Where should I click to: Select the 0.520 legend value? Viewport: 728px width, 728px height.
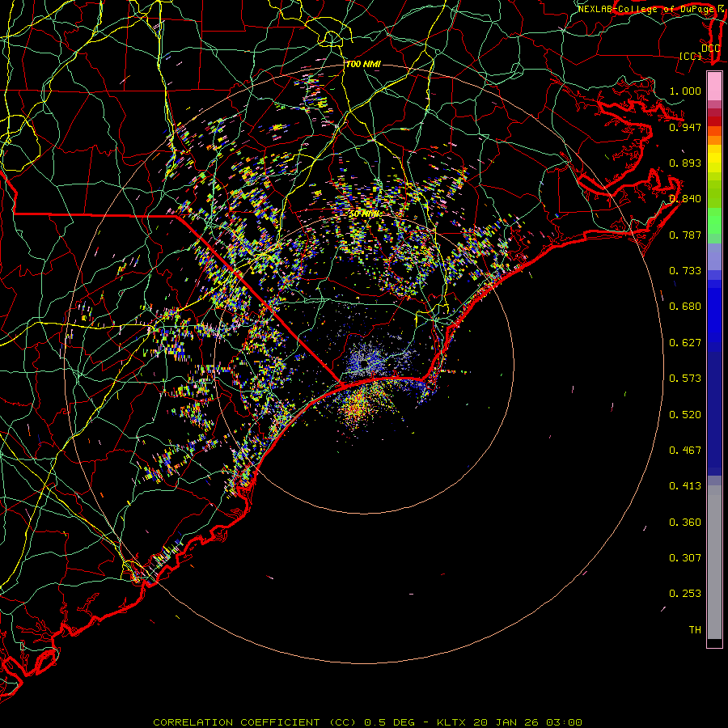pyautogui.click(x=685, y=414)
